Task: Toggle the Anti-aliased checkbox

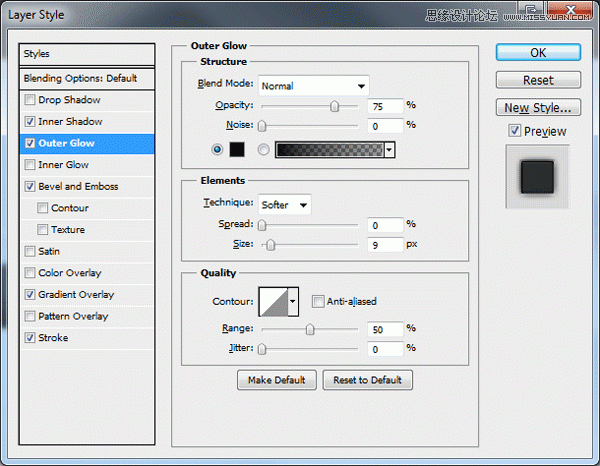Action: click(318, 301)
